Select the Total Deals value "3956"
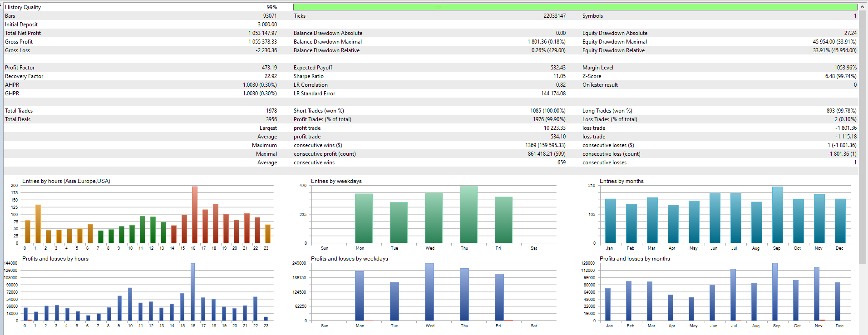868x335 pixels. (x=271, y=119)
